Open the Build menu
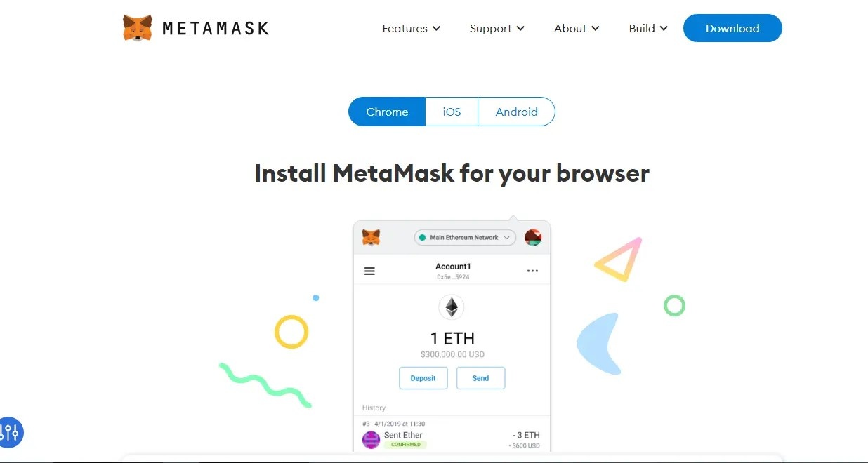868x463 pixels. point(648,28)
